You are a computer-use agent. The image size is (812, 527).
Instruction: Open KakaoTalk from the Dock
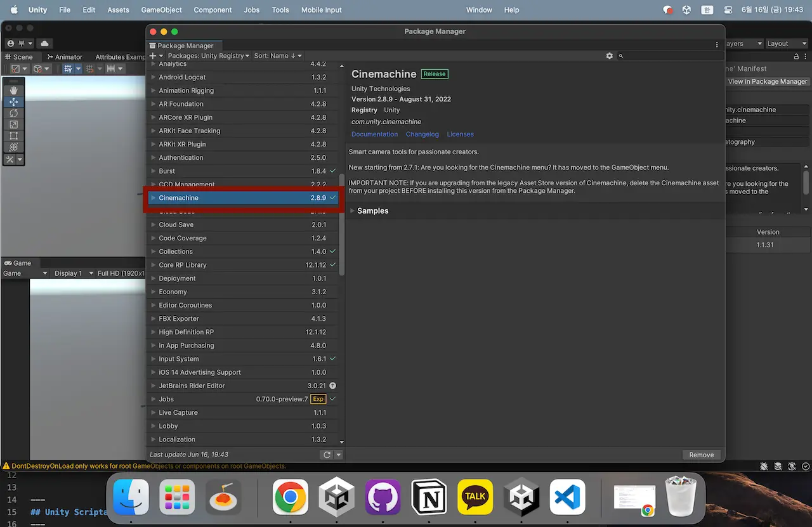tap(476, 497)
